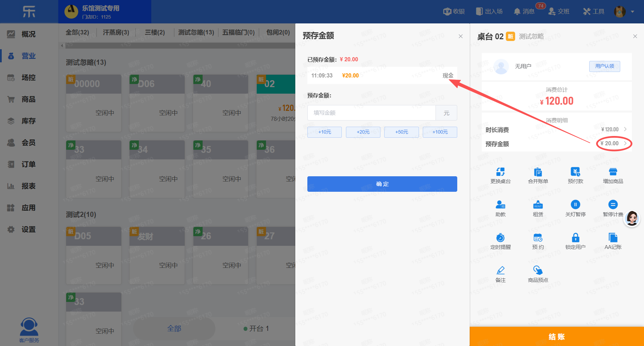Click the 暂停计费 pause billing icon
644x346 pixels.
pos(613,205)
